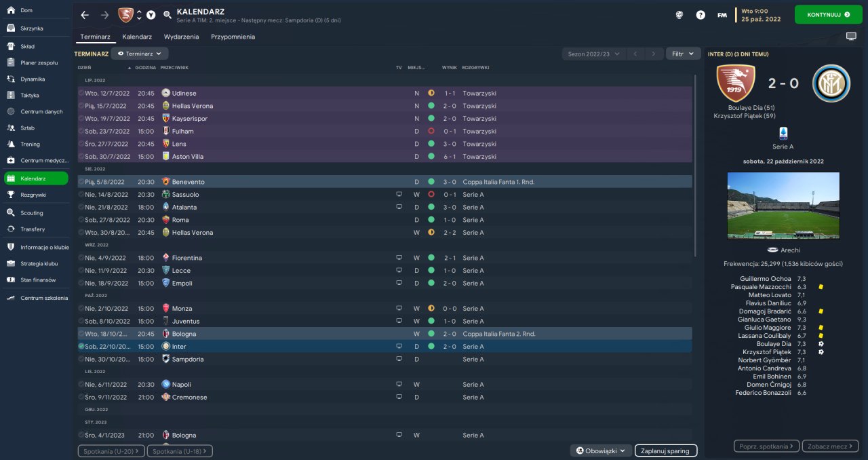
Task: Click the fixture list vertical scrollbar
Action: click(696, 166)
